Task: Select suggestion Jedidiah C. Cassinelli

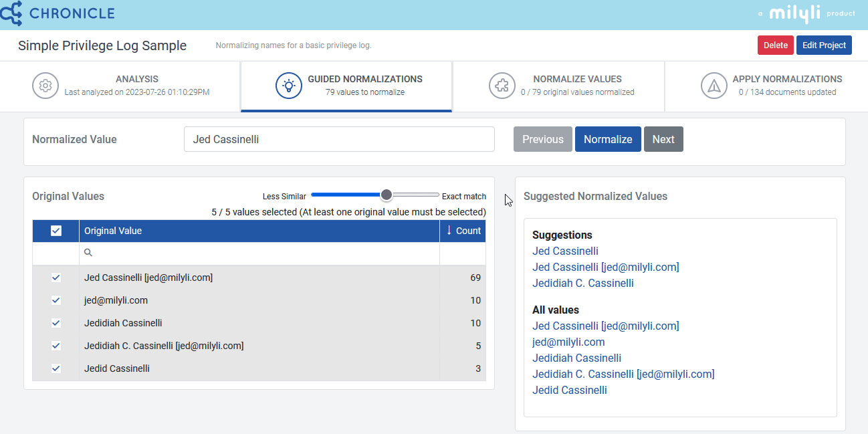Action: pyautogui.click(x=582, y=283)
